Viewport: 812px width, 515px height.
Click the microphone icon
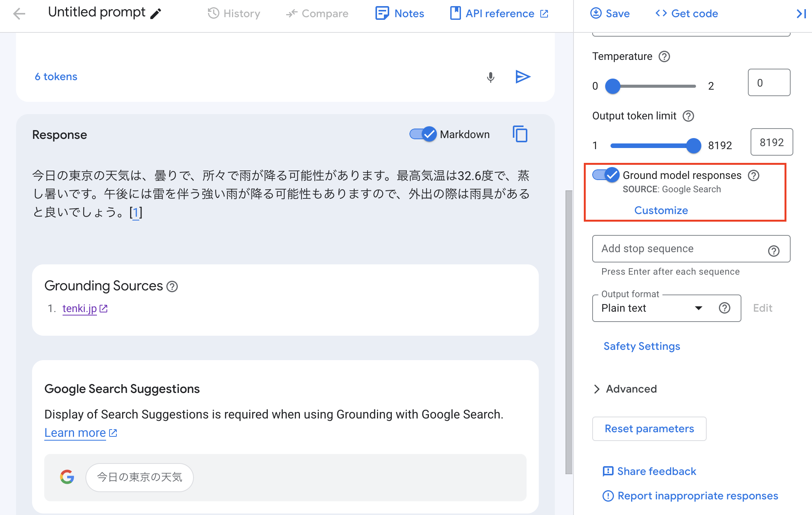(x=491, y=77)
